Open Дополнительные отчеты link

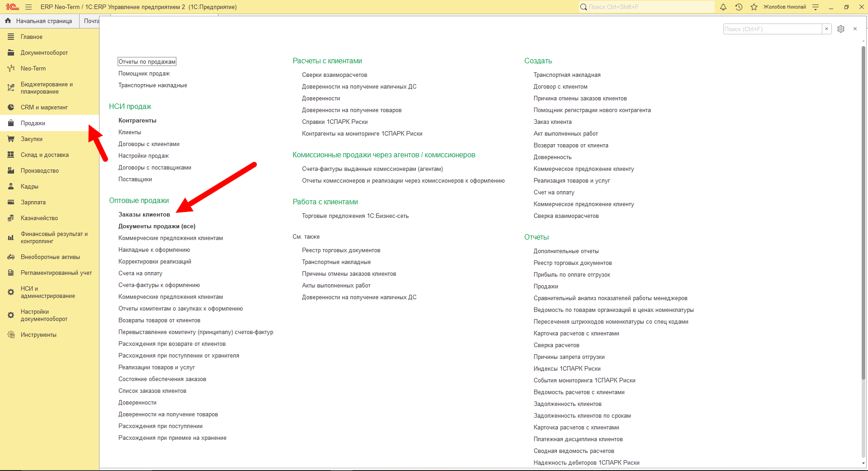click(566, 251)
